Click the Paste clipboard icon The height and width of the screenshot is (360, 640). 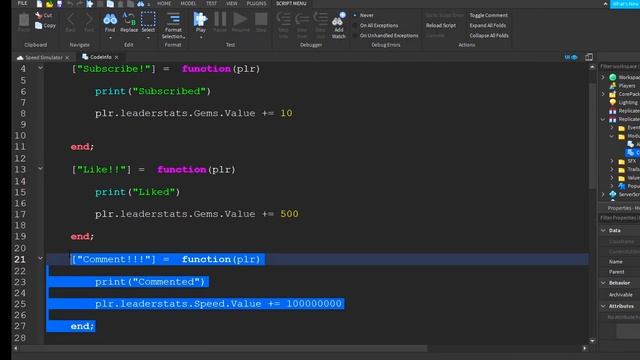24,20
